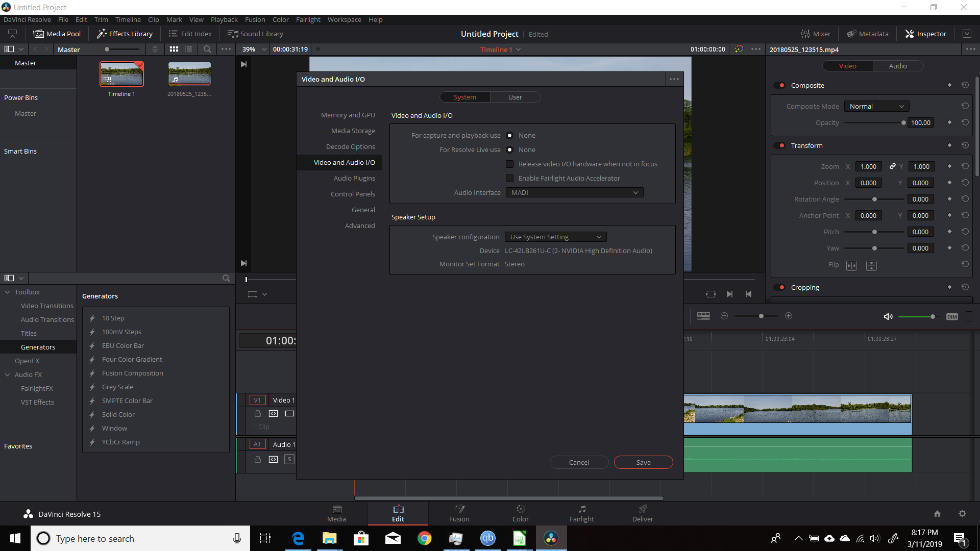Flip clip vertically in Inspector

(x=871, y=265)
